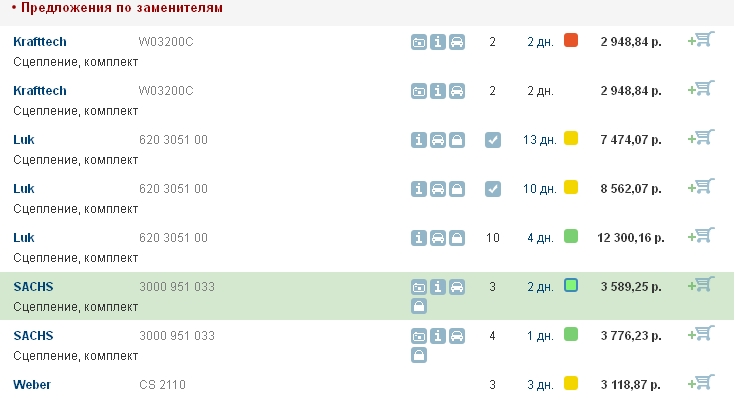The width and height of the screenshot is (742, 400).
Task: Open info icon for 12 300,16 р. Luk
Action: point(420,237)
